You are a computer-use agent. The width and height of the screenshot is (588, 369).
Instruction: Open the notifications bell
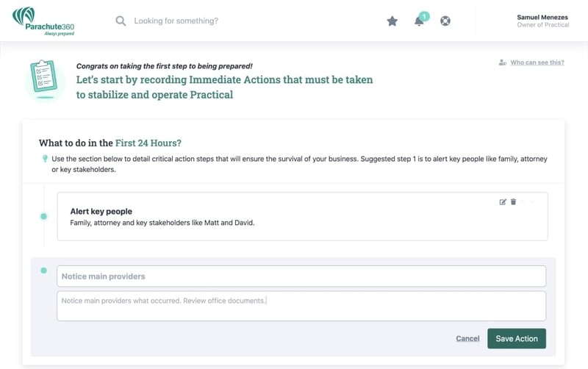click(419, 21)
